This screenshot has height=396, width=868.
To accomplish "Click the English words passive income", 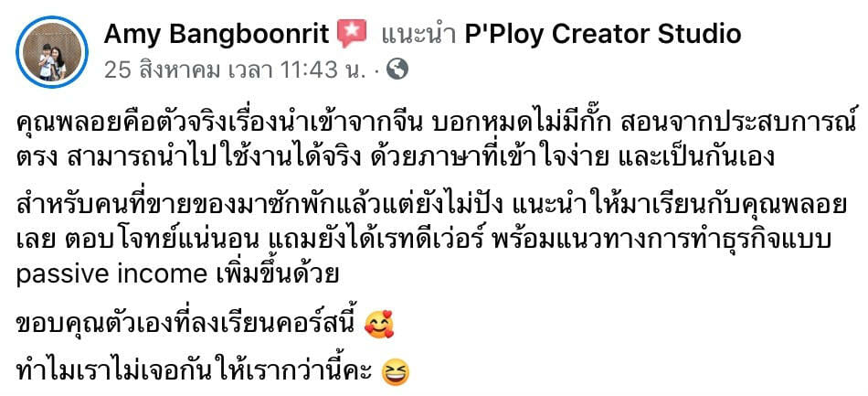I will click(111, 274).
